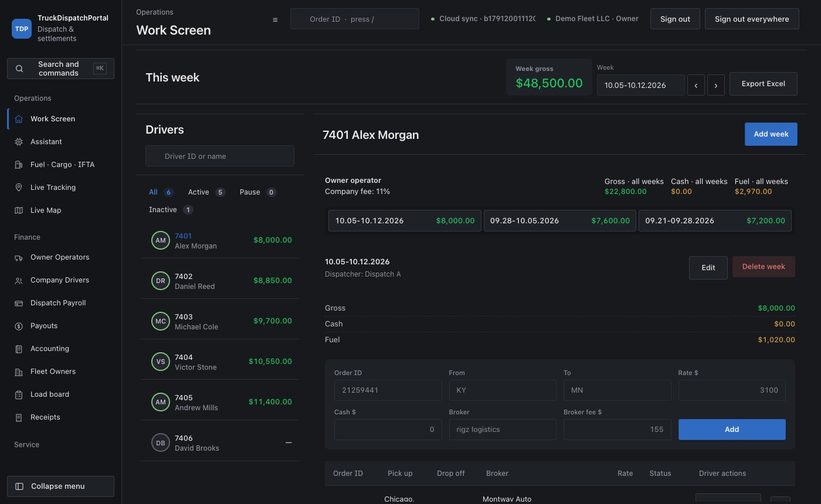Select driver 7404 Victor Stone
Image resolution: width=821 pixels, height=504 pixels.
[x=220, y=362]
